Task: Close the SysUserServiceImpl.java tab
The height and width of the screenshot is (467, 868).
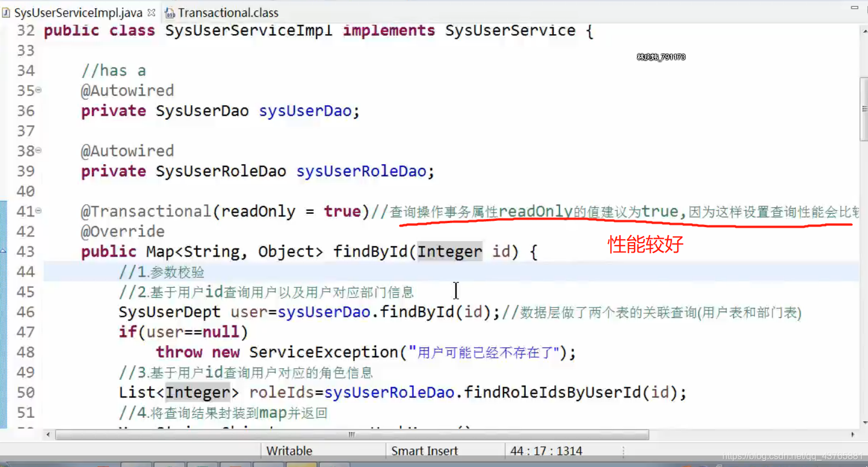Action: (x=151, y=12)
